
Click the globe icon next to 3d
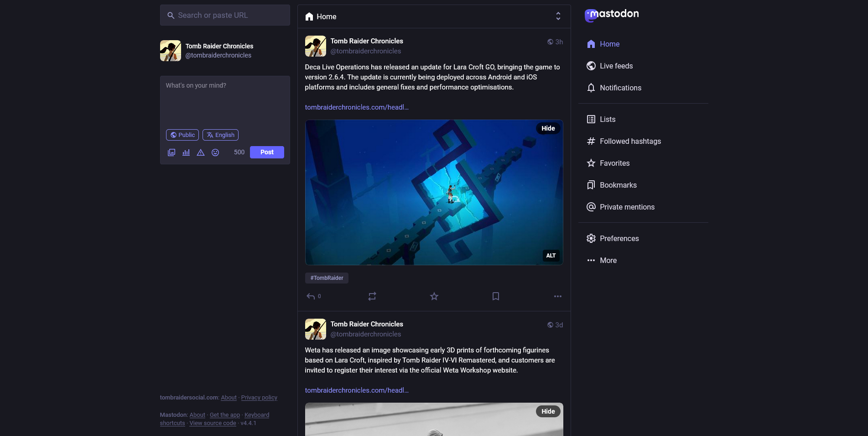[x=550, y=325]
